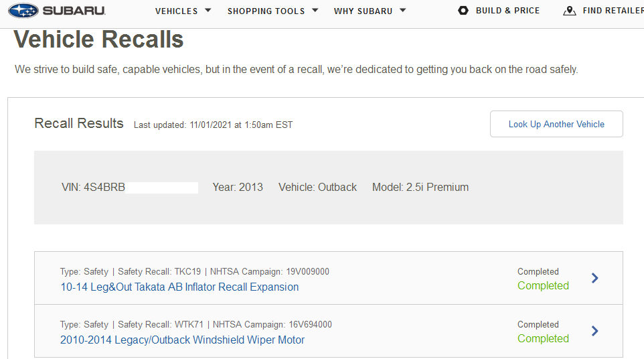Image resolution: width=644 pixels, height=359 pixels.
Task: Click green Completed status for recall TKC19
Action: click(543, 286)
